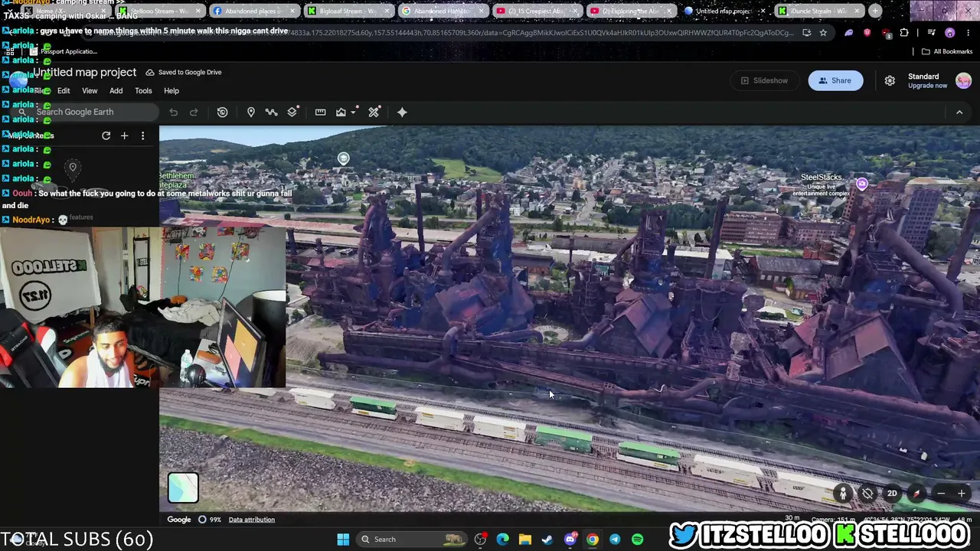Open the map contents three-dot menu
Image resolution: width=980 pixels, height=551 pixels.
point(142,135)
